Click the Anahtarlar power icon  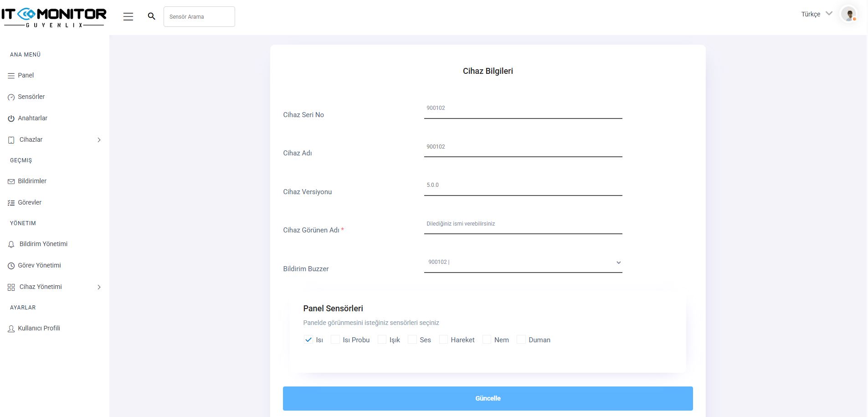11,118
